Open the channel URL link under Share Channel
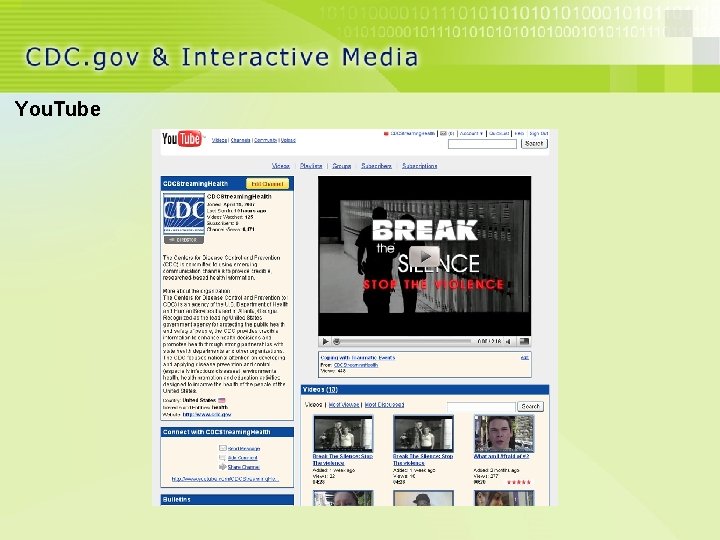 [225, 479]
